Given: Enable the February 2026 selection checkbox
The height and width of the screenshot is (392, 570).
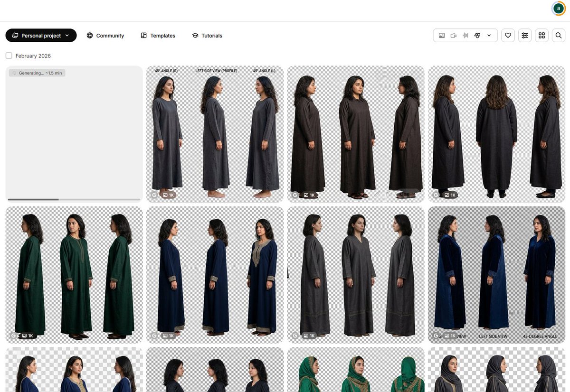Looking at the screenshot, I should pos(9,56).
